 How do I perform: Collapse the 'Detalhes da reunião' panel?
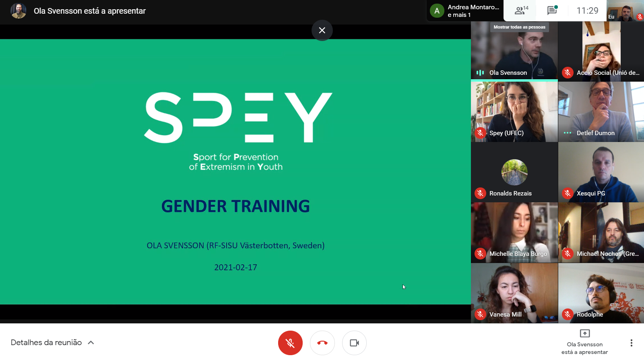pyautogui.click(x=91, y=342)
